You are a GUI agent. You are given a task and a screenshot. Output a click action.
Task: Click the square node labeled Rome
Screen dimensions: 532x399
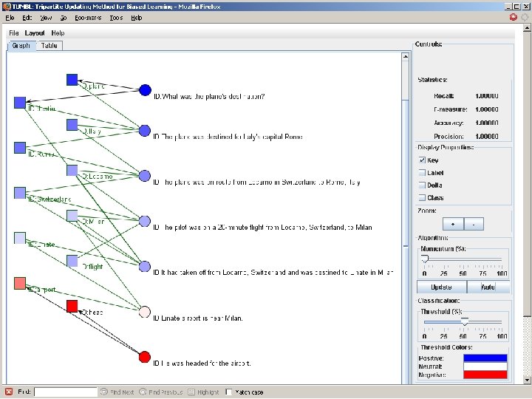[20, 148]
